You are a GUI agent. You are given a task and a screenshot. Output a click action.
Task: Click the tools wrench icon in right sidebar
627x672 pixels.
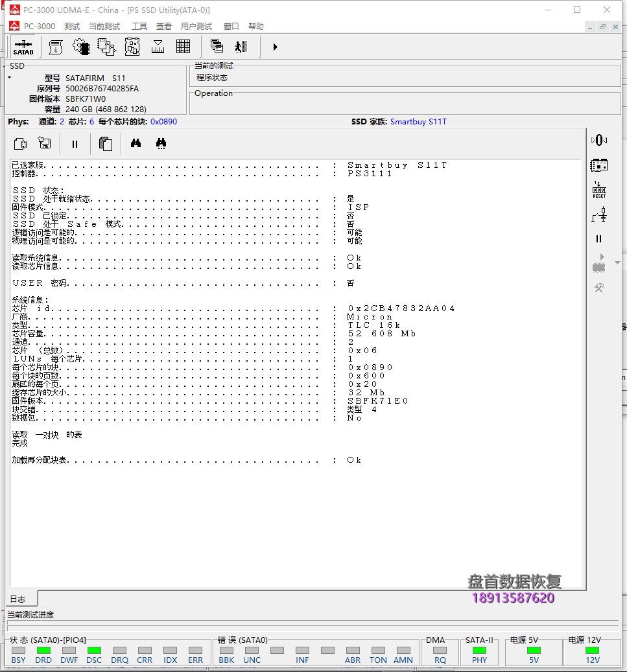point(599,288)
